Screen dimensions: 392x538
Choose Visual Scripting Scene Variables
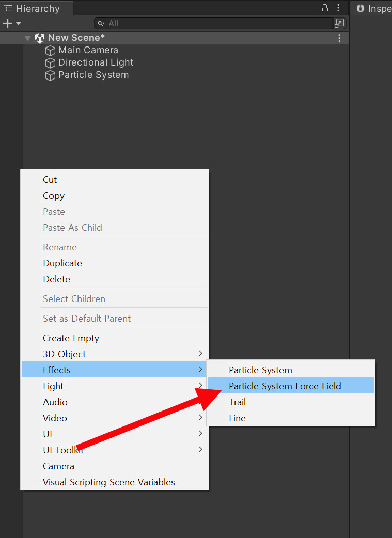click(x=115, y=482)
